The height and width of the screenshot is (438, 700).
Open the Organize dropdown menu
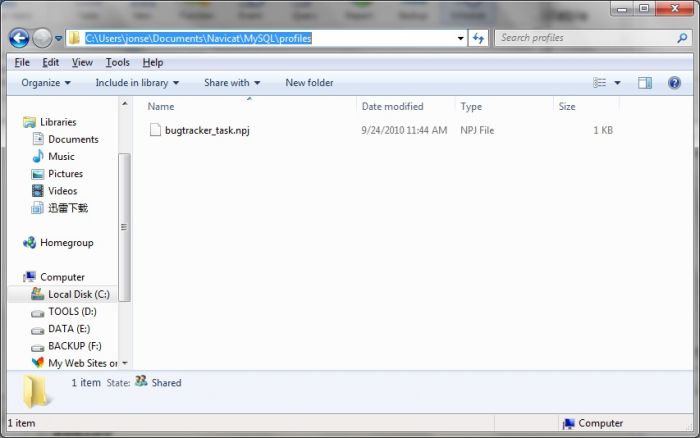45,83
